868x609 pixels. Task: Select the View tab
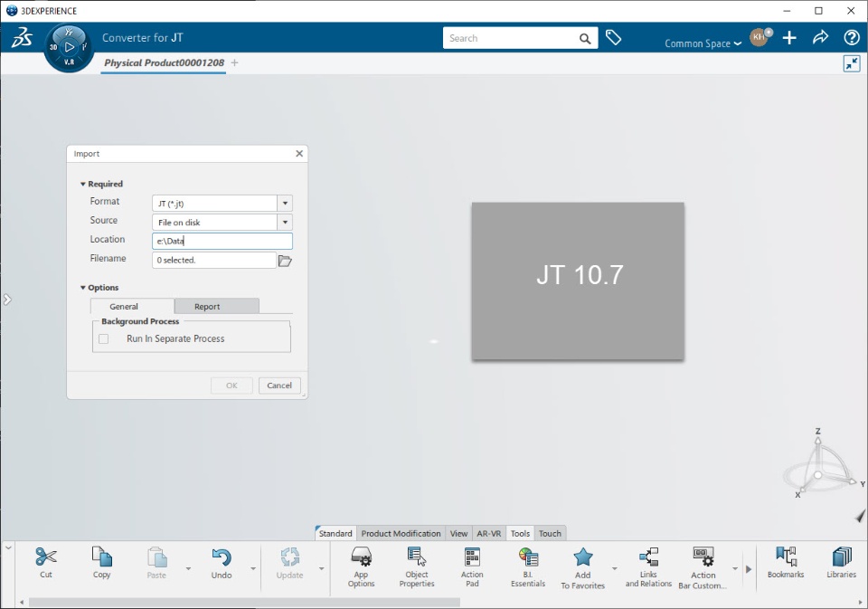[x=458, y=533]
